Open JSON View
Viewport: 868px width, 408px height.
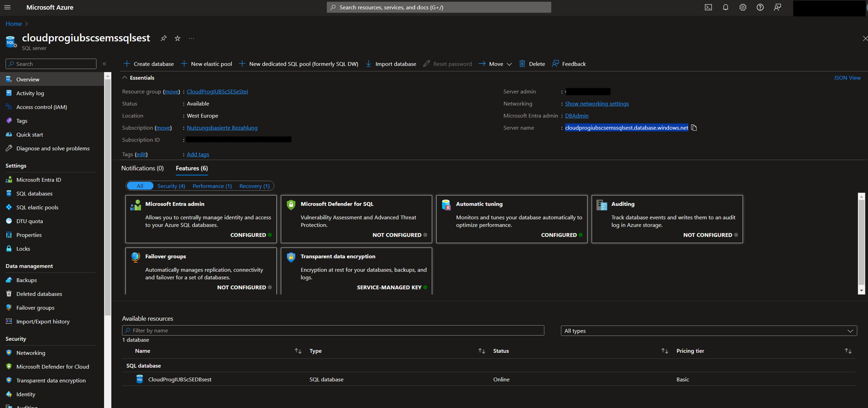847,78
